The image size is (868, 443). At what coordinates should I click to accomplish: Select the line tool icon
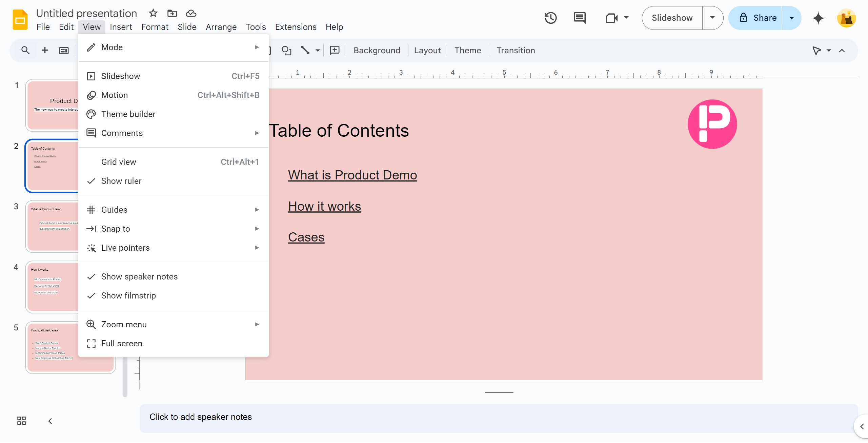click(x=305, y=50)
